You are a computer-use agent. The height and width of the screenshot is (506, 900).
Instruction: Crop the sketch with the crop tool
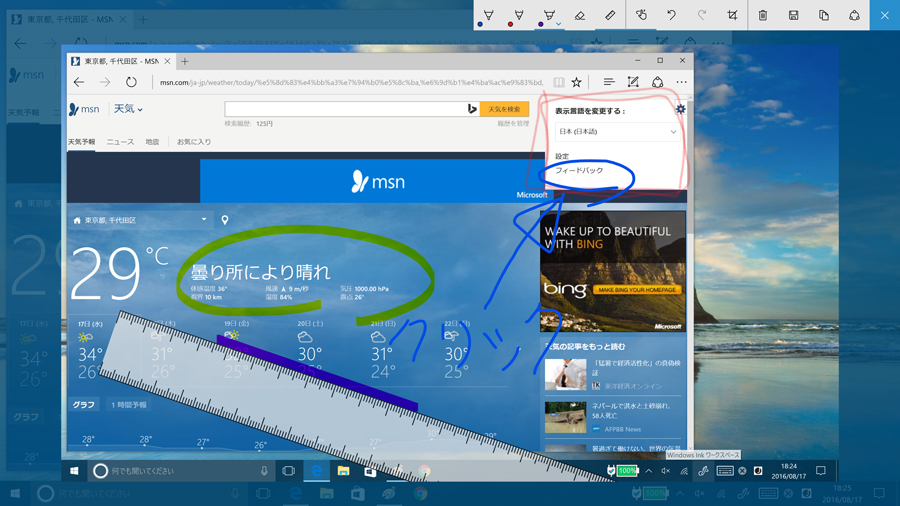[x=732, y=15]
